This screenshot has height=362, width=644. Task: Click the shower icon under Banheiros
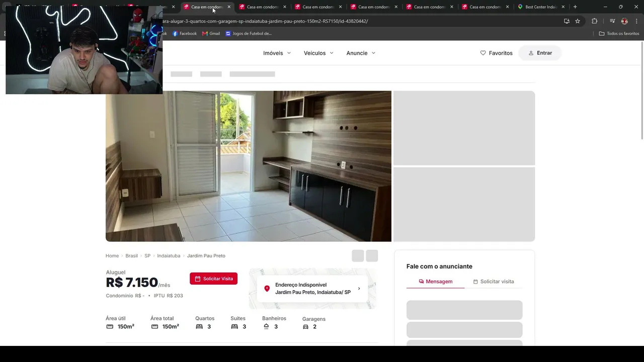(266, 327)
